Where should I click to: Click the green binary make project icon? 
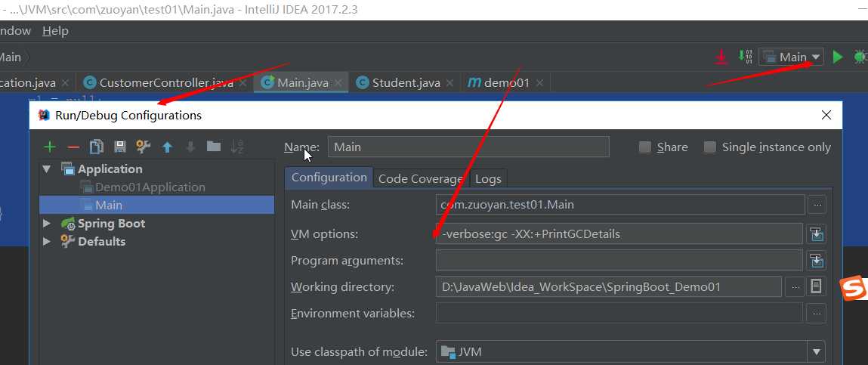click(x=745, y=56)
